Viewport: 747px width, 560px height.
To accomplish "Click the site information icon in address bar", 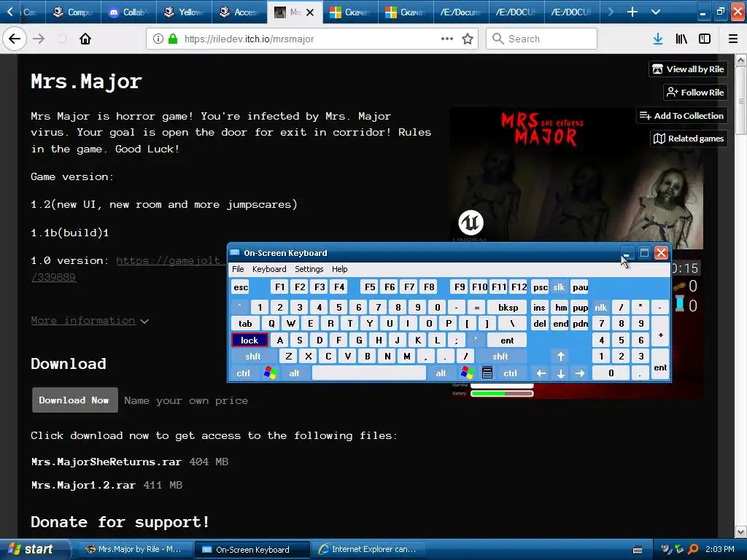I will (158, 39).
